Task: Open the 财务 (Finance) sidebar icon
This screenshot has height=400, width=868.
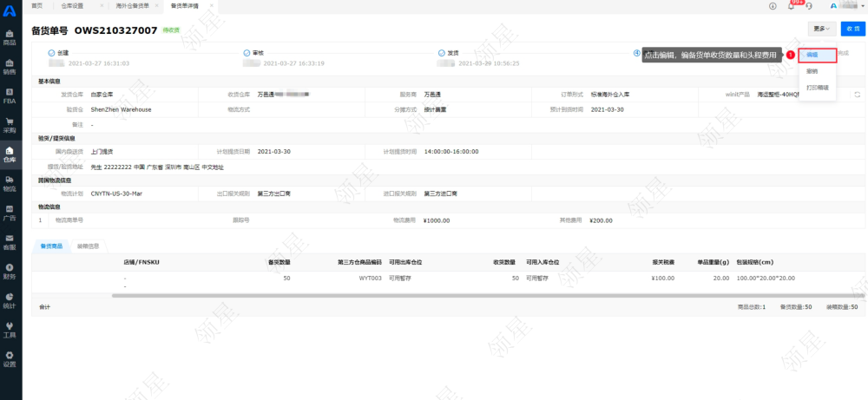Action: 10,272
